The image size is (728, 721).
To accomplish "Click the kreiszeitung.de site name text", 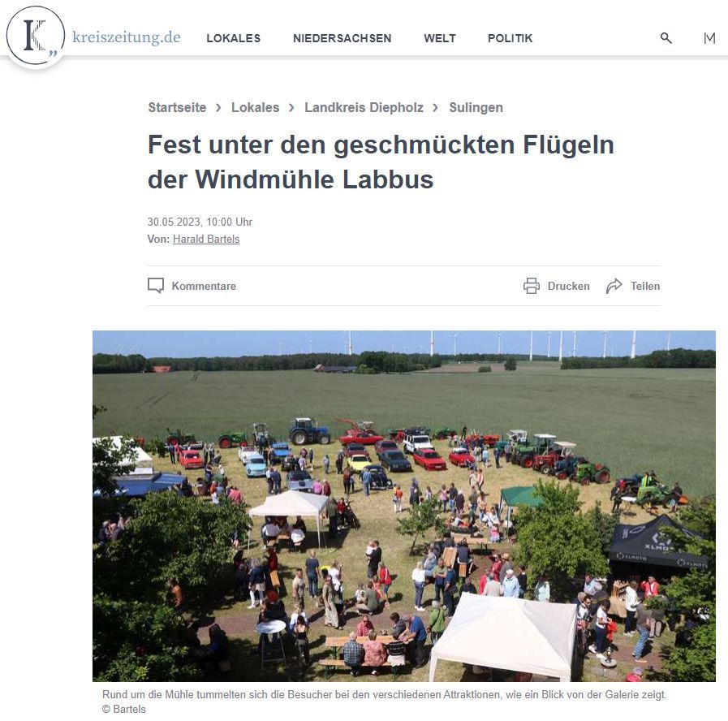I will 127,37.
